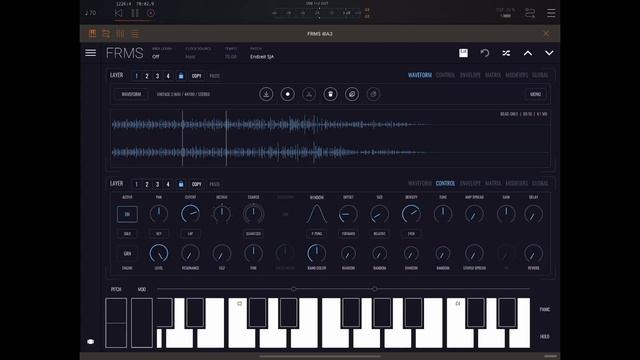Screen dimensions: 640x360
Task: Open the host routing icon at top right
Action: (x=530, y=13)
